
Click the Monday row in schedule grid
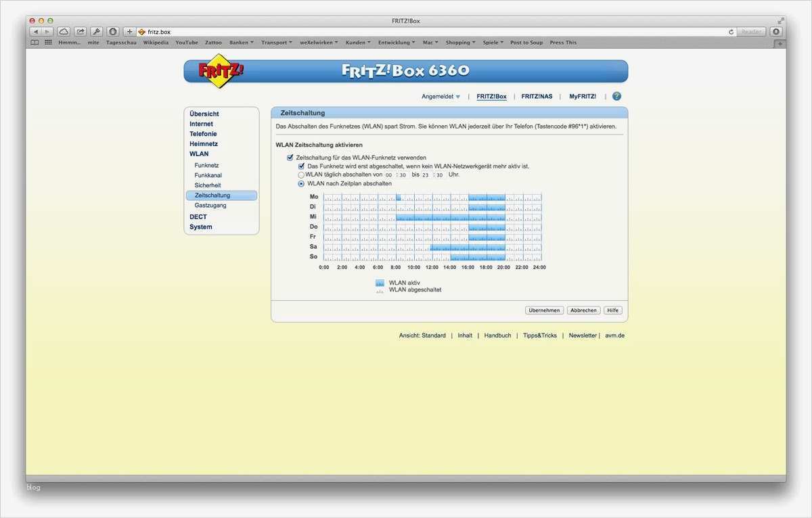(432, 197)
